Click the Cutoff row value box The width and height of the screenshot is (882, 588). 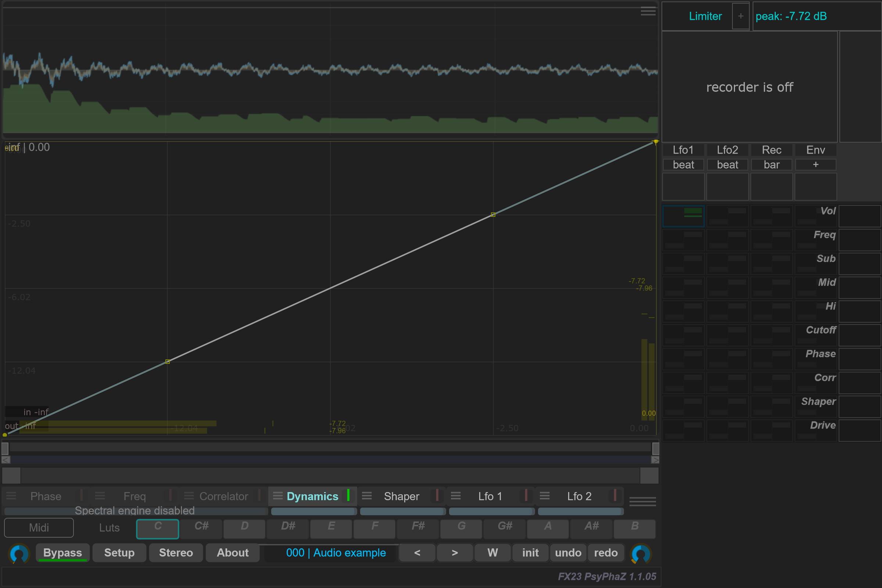tap(860, 335)
